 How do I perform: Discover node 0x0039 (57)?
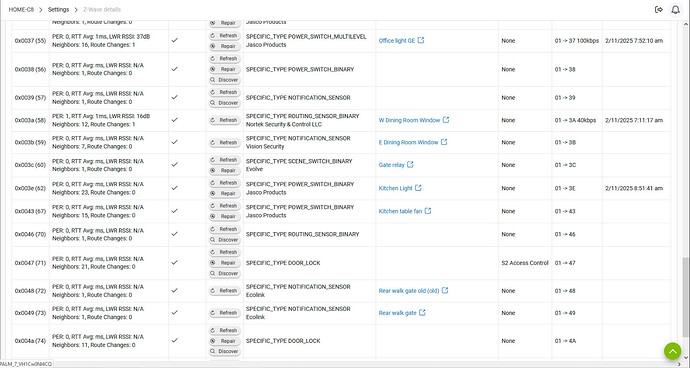(224, 103)
